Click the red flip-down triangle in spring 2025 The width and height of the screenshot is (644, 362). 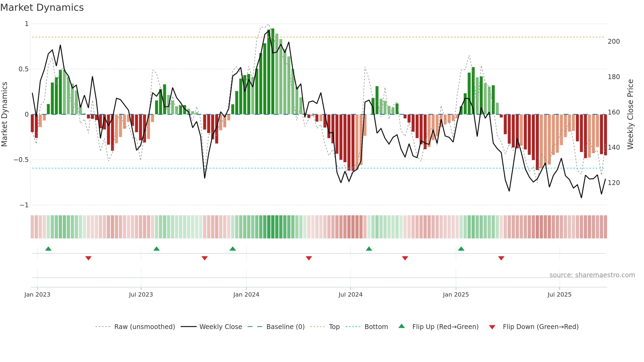pyautogui.click(x=501, y=258)
